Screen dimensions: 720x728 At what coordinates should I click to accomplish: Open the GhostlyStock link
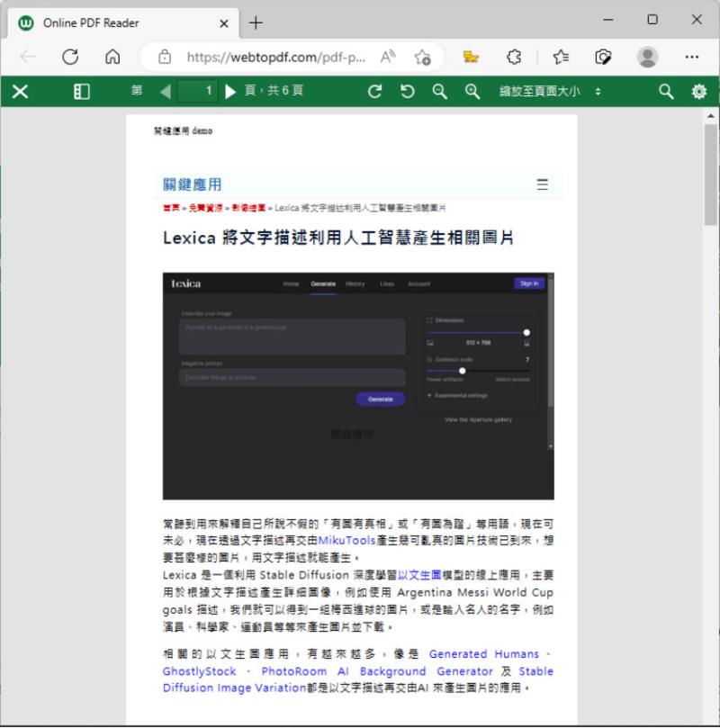pos(199,671)
